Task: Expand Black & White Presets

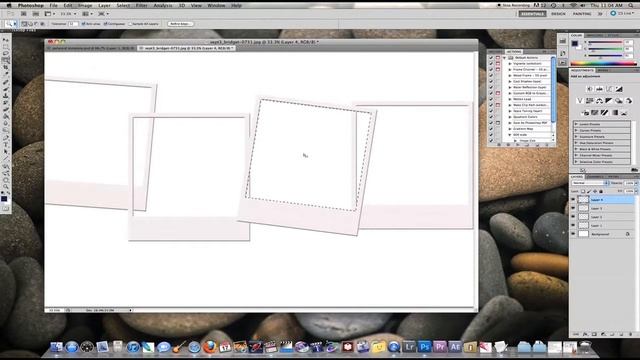Action: [x=576, y=149]
